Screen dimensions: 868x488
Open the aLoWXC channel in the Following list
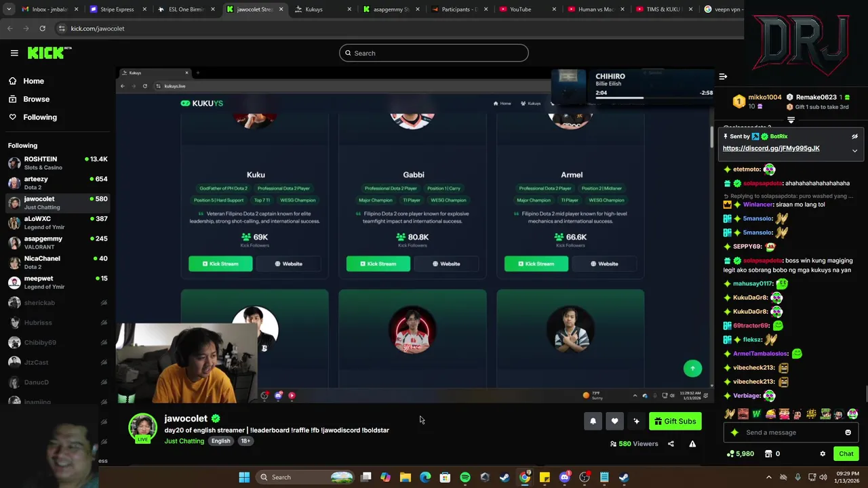57,222
